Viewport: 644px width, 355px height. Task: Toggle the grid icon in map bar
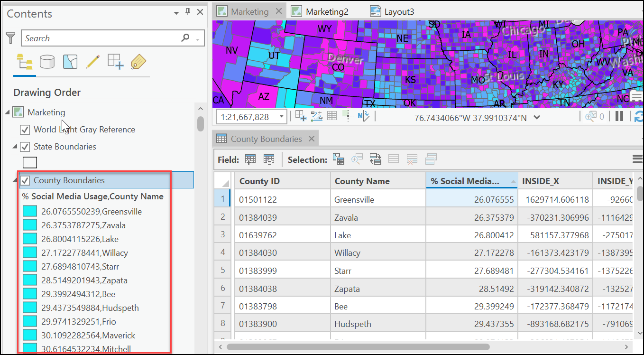tap(332, 116)
